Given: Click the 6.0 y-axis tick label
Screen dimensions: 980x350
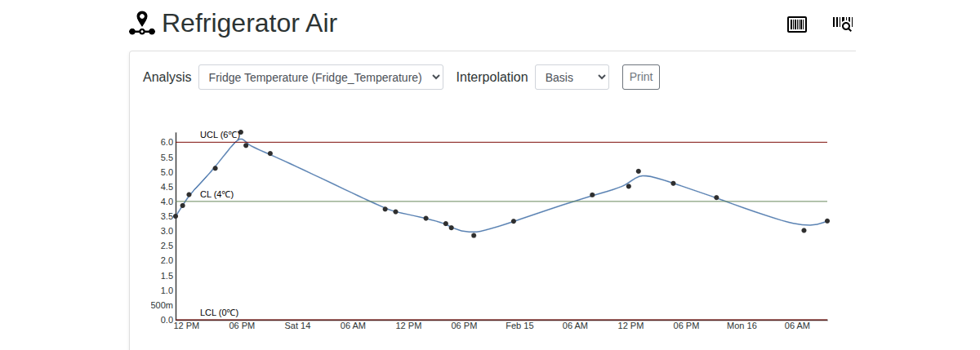Looking at the screenshot, I should 166,143.
